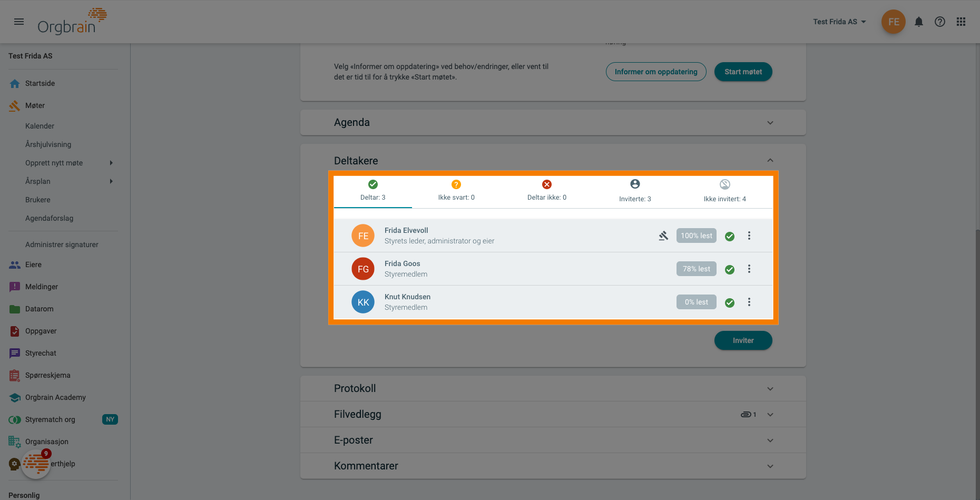
Task: Click the Møter gavel icon in sidebar
Action: coord(15,105)
